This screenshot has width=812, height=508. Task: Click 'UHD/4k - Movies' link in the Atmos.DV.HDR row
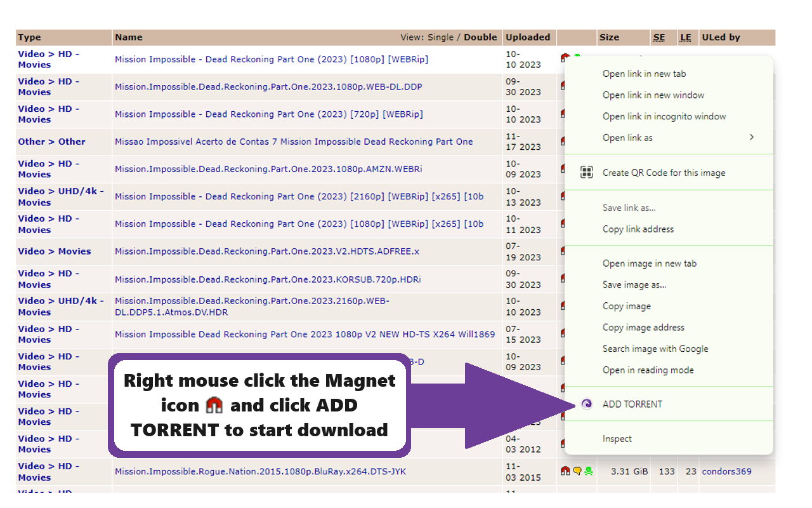pyautogui.click(x=61, y=306)
